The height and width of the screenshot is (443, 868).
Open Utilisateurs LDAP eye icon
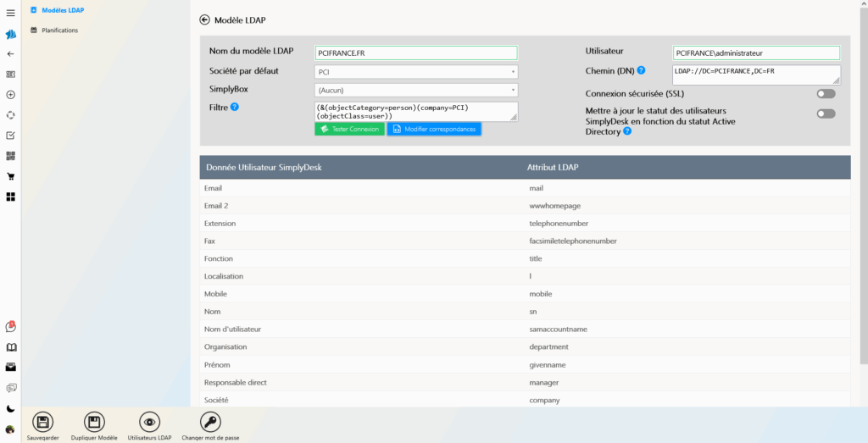pyautogui.click(x=149, y=423)
